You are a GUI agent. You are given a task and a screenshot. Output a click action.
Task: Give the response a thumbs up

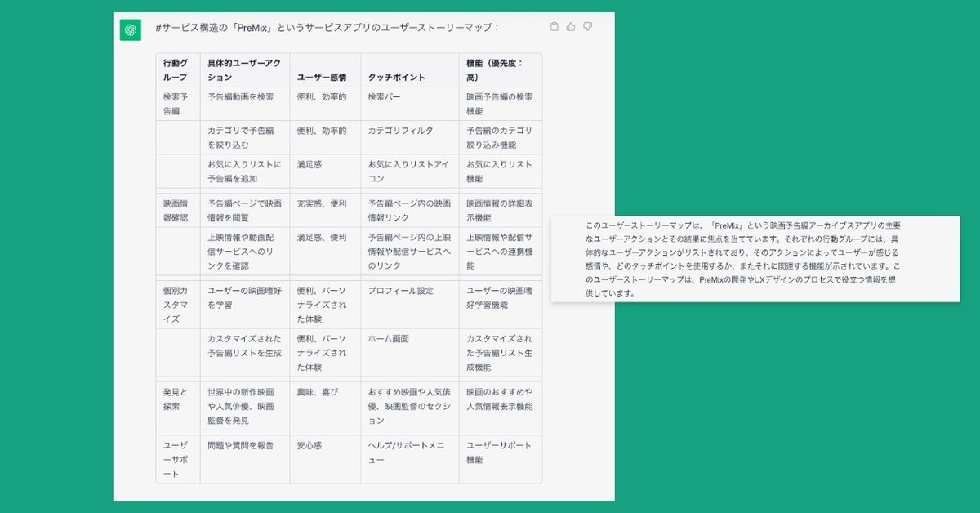571,27
